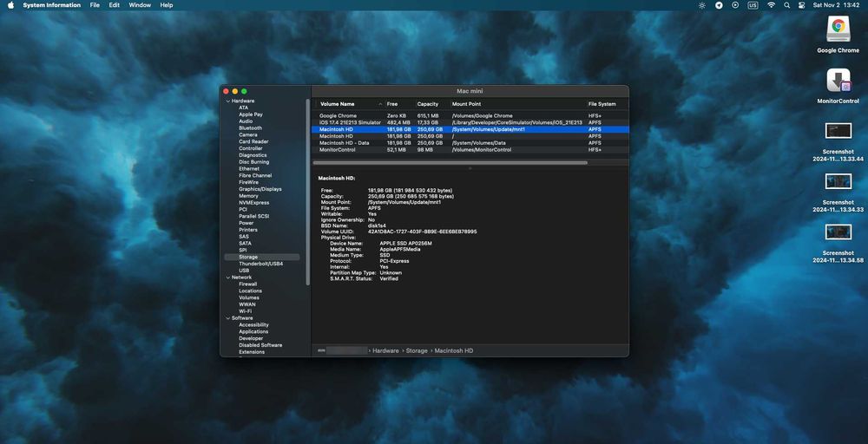Select Firewall under Network
The height and width of the screenshot is (444, 868).
(248, 284)
